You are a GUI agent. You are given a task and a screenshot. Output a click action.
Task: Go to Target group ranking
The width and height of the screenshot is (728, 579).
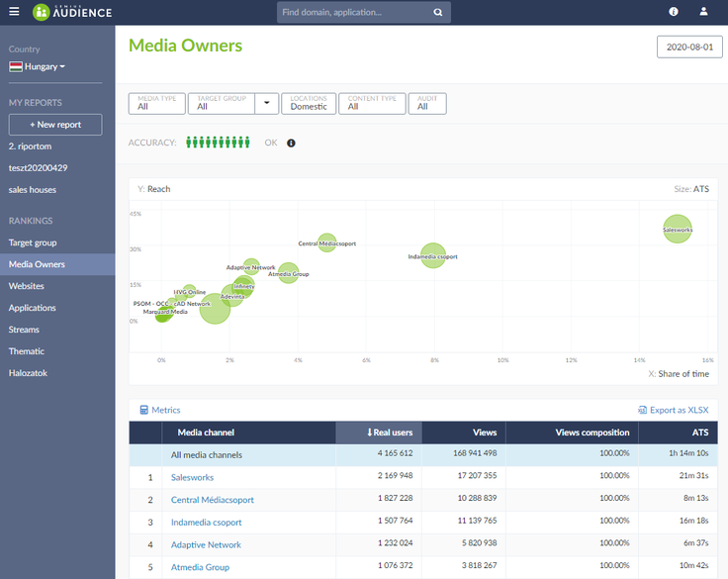tap(33, 242)
